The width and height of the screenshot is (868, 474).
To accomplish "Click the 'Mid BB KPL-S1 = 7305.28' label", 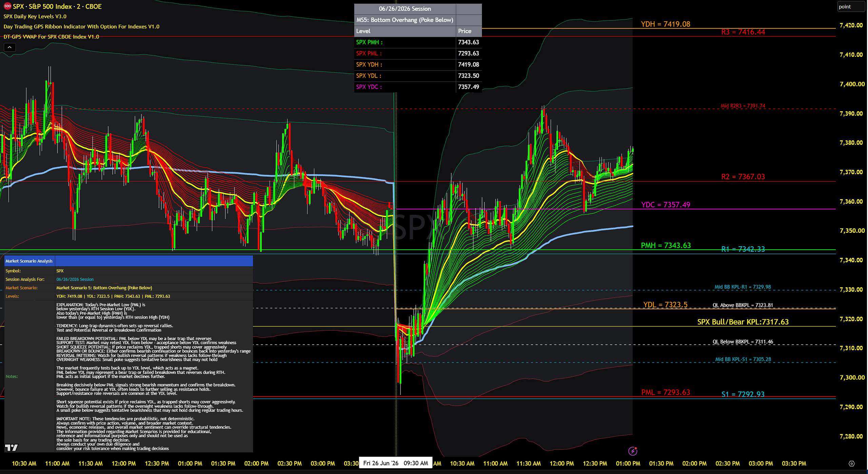I will point(743,359).
